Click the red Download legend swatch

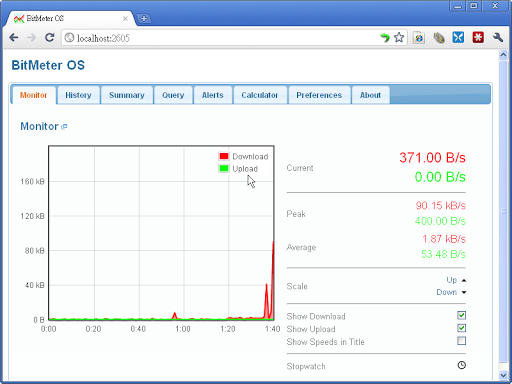coord(224,156)
